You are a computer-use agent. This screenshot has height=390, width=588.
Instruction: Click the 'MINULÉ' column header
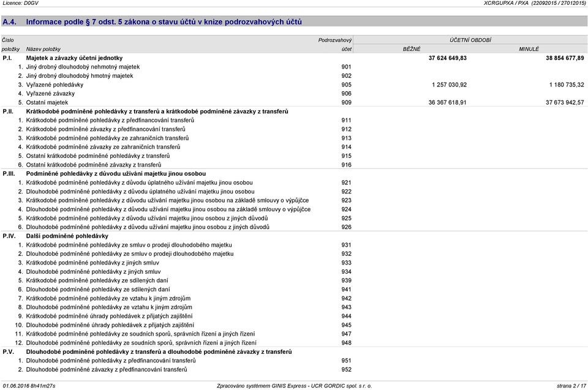click(529, 49)
